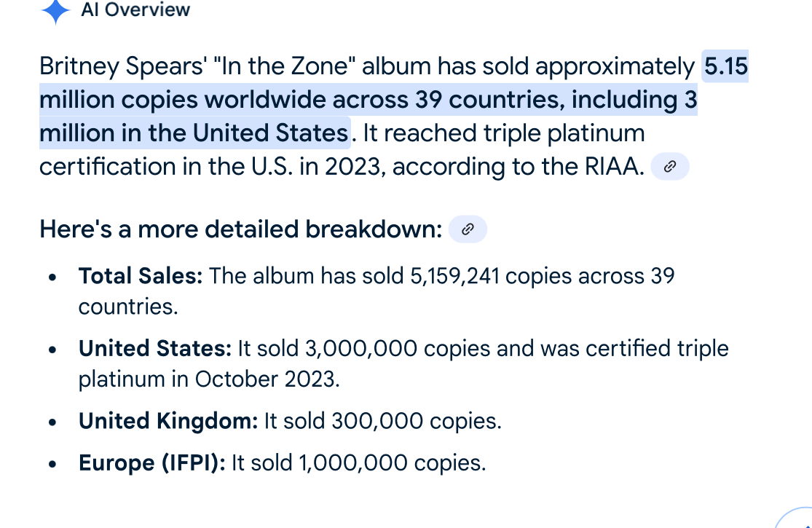Viewport: 812px width, 528px height.
Task: Click the partial circular button at bottom right
Action: click(795, 518)
